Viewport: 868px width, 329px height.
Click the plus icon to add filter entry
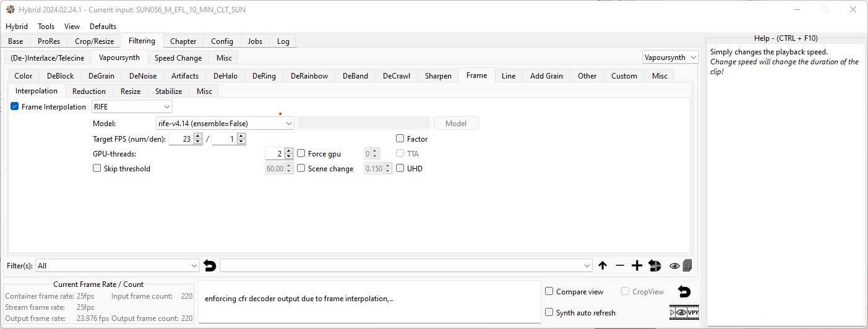pyautogui.click(x=637, y=266)
